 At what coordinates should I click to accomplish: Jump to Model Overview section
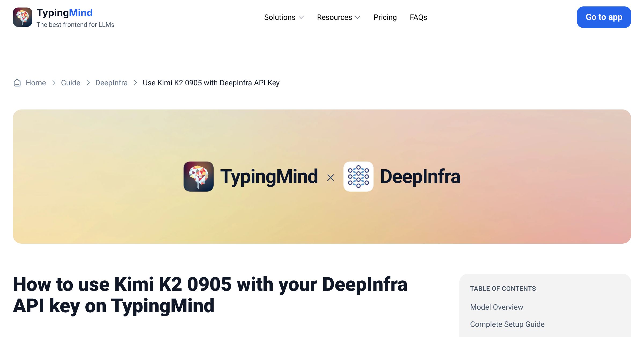497,307
